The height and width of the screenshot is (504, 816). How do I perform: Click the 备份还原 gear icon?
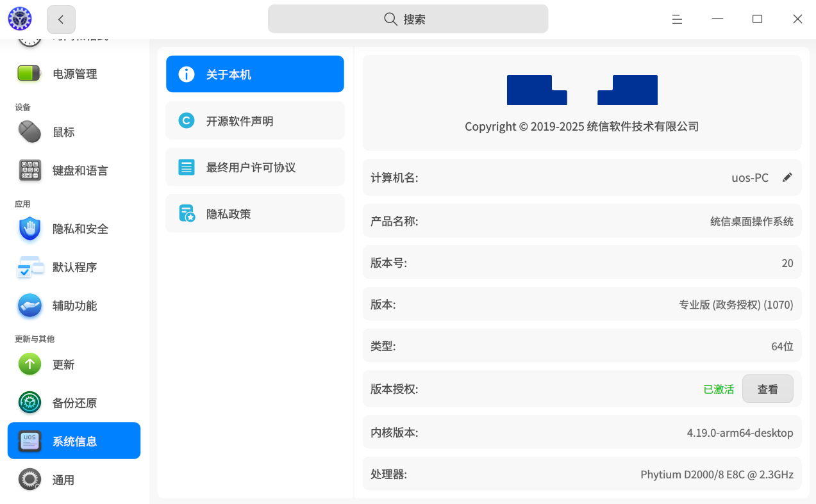(29, 403)
